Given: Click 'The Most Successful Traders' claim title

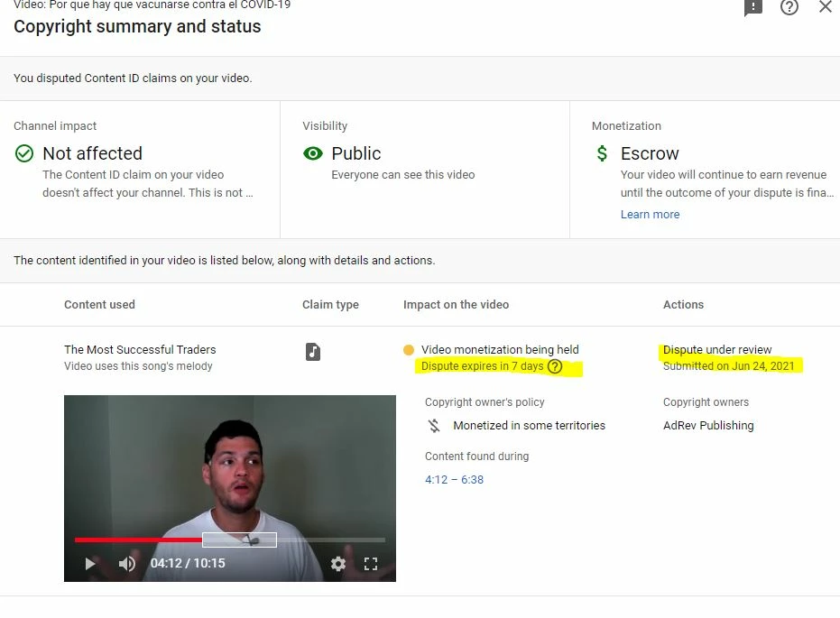Looking at the screenshot, I should point(140,350).
